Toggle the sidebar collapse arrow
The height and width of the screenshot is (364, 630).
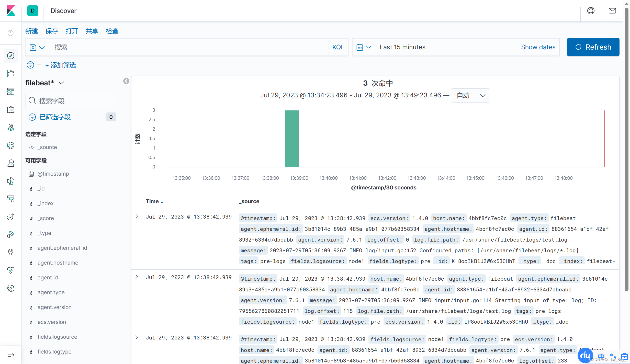click(x=127, y=81)
